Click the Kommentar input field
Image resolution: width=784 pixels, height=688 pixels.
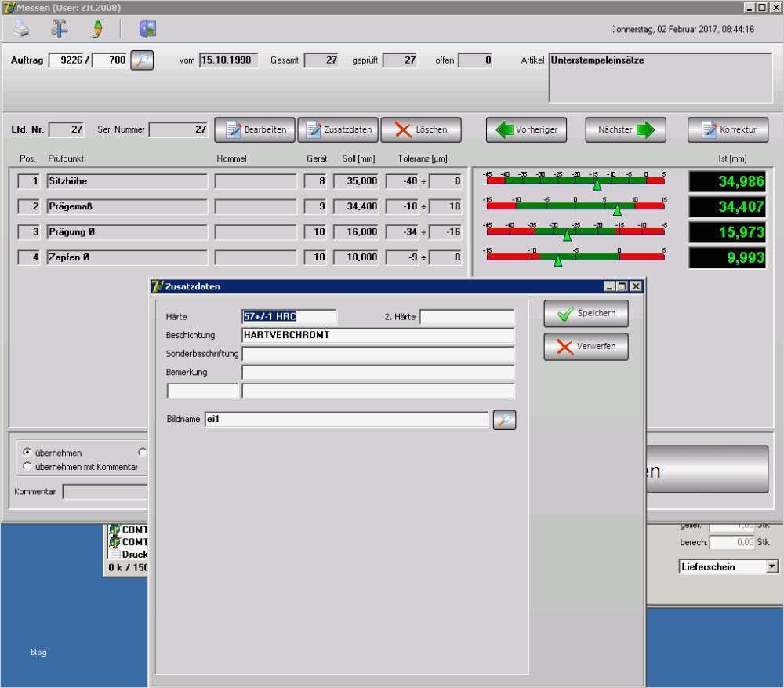[x=105, y=492]
